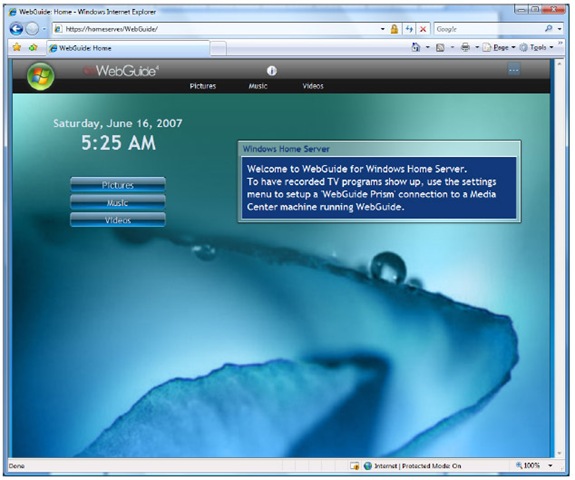Screen dimensions: 575x480
Task: Click the zoom 100% level button
Action: point(528,466)
